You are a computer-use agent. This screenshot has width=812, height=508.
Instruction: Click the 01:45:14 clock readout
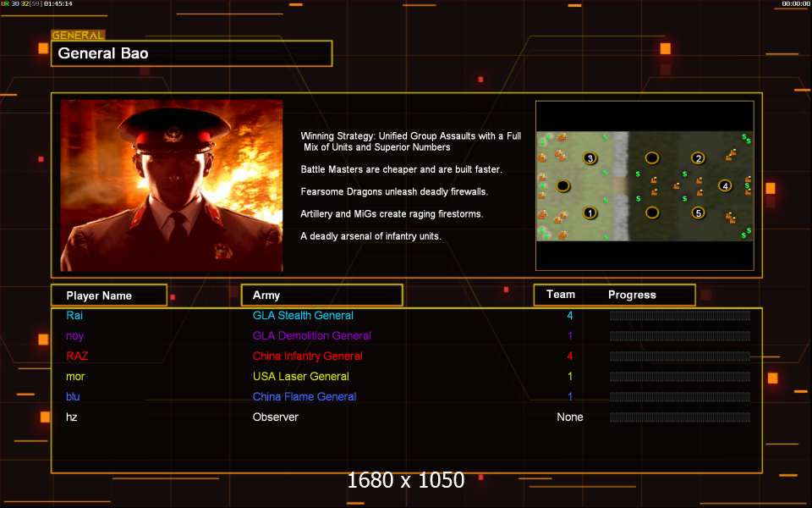(58, 3)
